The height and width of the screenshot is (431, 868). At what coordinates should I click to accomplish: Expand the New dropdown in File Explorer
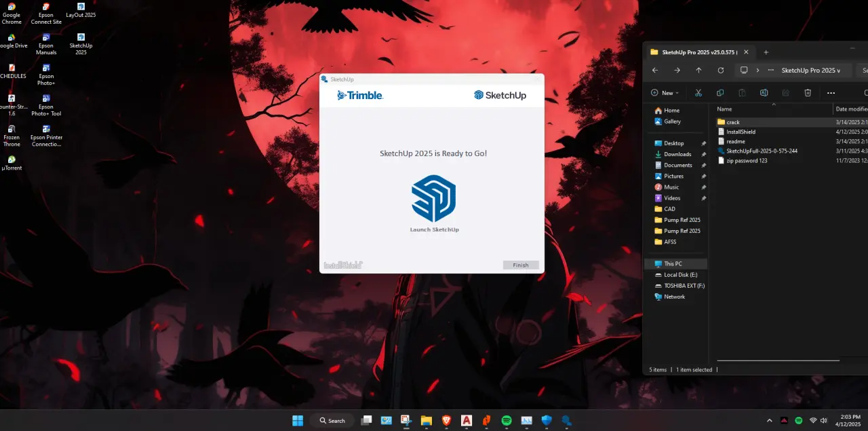tap(665, 93)
